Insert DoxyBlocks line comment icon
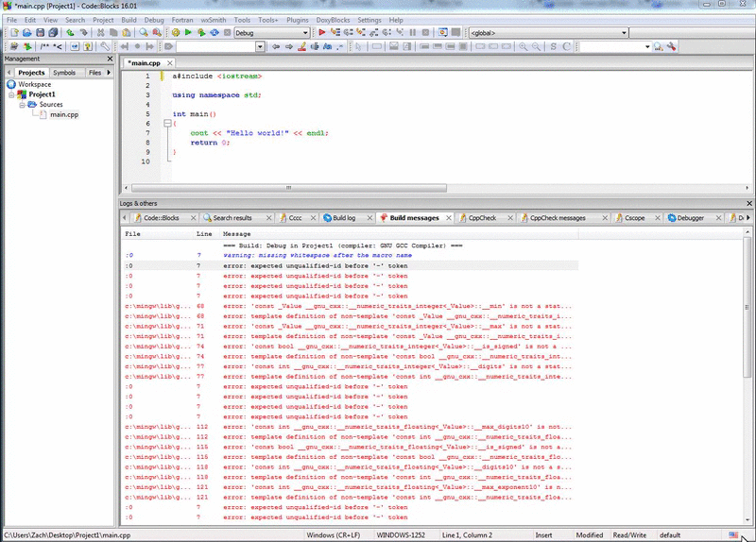Viewport: 756px width, 542px height. click(58, 46)
